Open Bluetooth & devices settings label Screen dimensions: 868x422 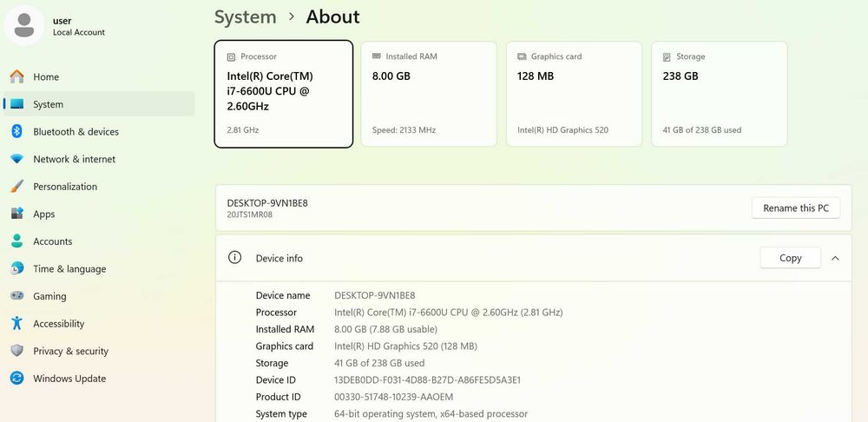[76, 132]
